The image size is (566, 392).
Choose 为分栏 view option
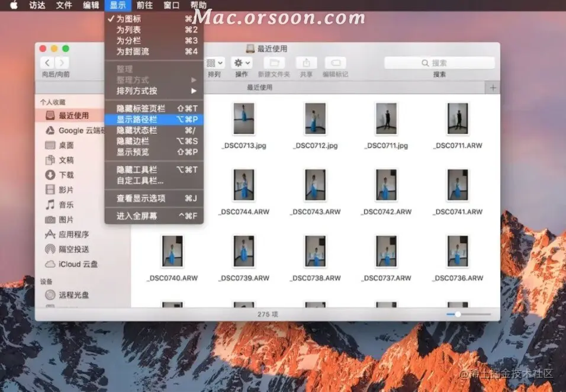[154, 40]
